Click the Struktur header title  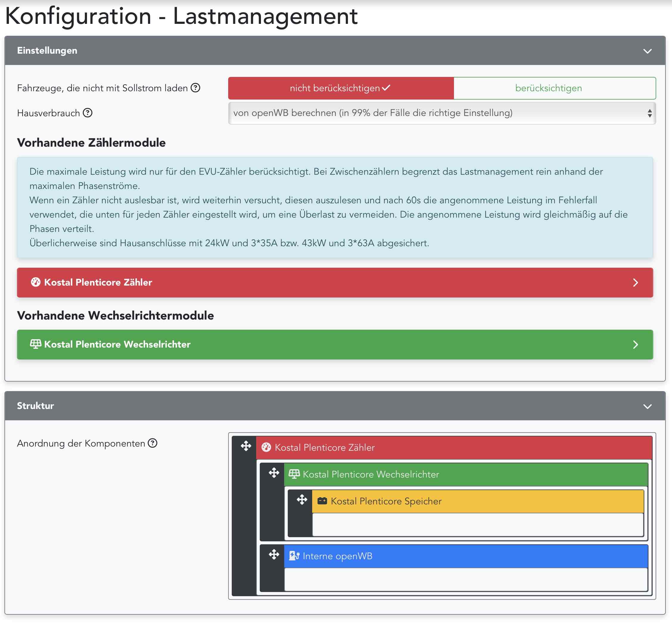pos(35,405)
